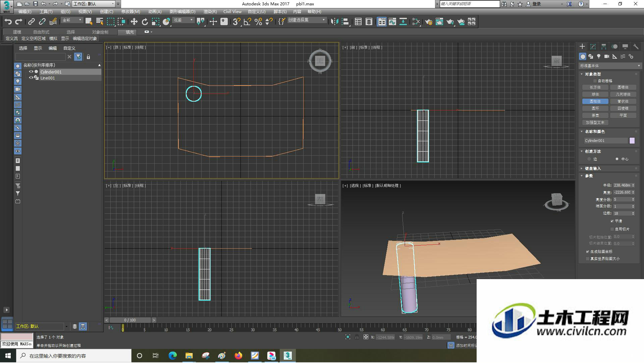Screen dimensions: 644x363
Task: Click the time slider 0 / 100 handle
Action: 130,320
